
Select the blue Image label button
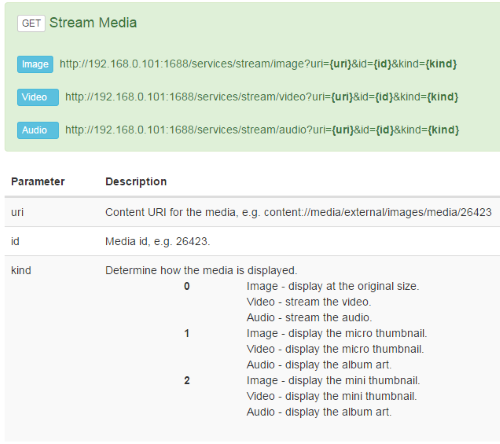(35, 64)
